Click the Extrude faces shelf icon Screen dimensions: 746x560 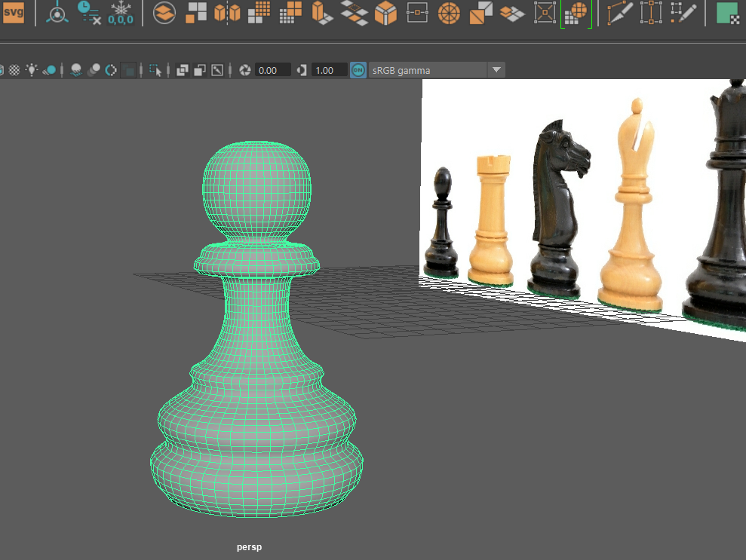click(x=321, y=13)
